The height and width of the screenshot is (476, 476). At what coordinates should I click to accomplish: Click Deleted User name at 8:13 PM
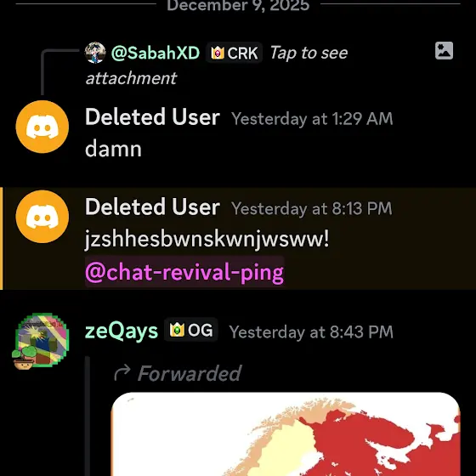point(152,207)
